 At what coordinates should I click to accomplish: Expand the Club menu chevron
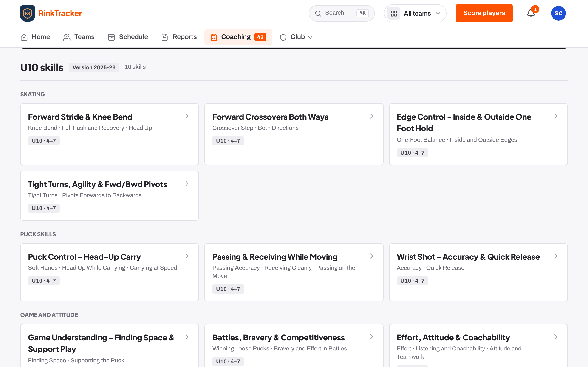tap(310, 37)
